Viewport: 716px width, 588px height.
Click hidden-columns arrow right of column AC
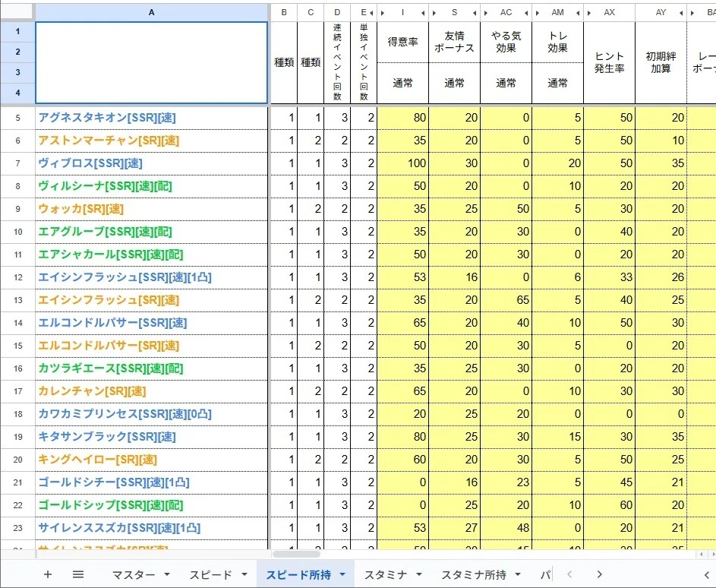click(x=526, y=13)
